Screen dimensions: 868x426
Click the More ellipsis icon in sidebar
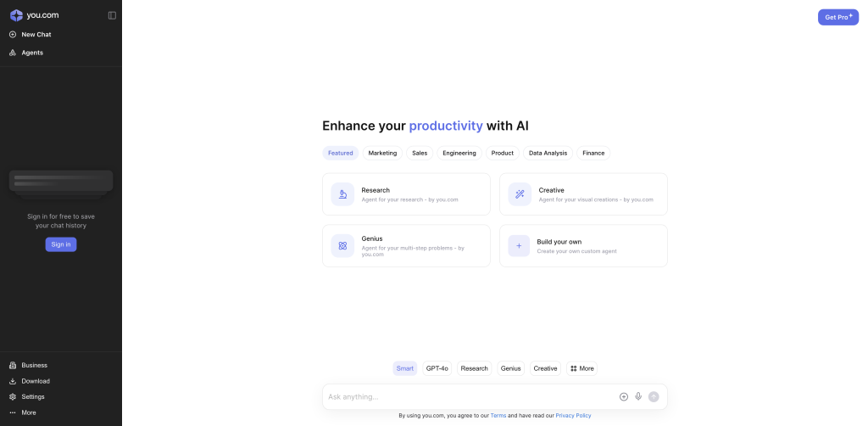[x=13, y=412]
